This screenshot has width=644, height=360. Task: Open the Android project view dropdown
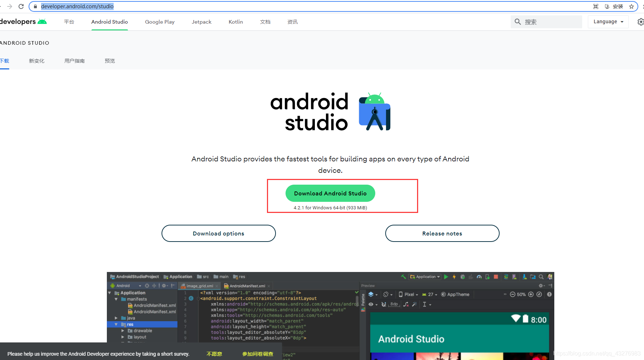click(x=125, y=286)
